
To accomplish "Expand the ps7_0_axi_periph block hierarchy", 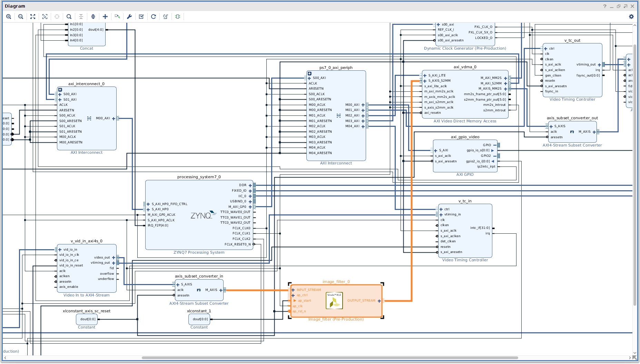I will pos(309,73).
